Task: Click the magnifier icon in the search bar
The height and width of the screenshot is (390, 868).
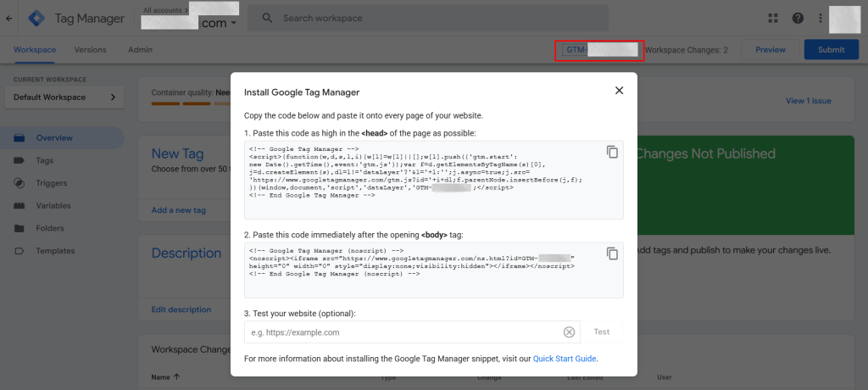Action: [x=267, y=18]
